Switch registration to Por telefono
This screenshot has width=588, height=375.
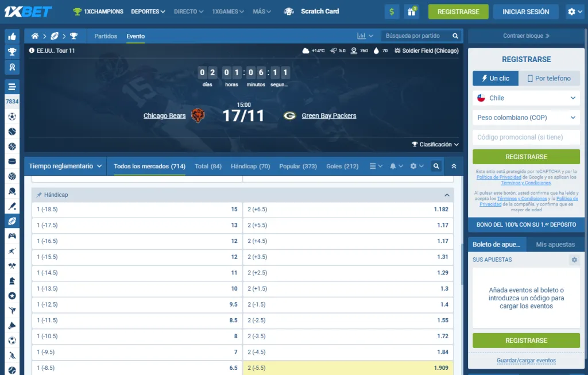point(550,78)
